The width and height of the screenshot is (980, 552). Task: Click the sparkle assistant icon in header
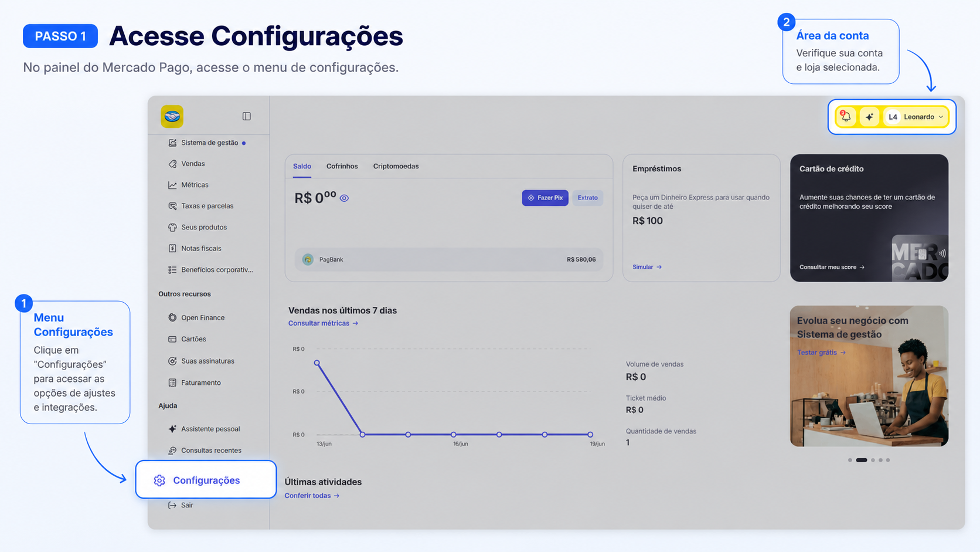[869, 117]
